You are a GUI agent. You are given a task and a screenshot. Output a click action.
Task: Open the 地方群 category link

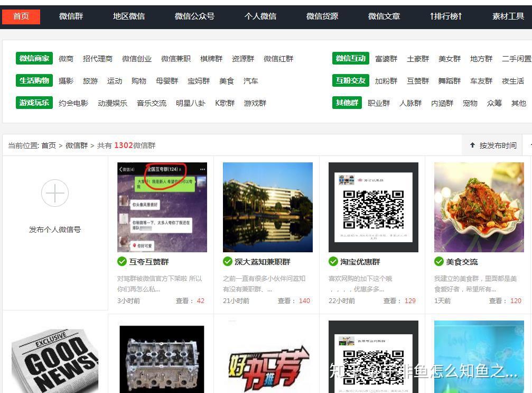481,59
